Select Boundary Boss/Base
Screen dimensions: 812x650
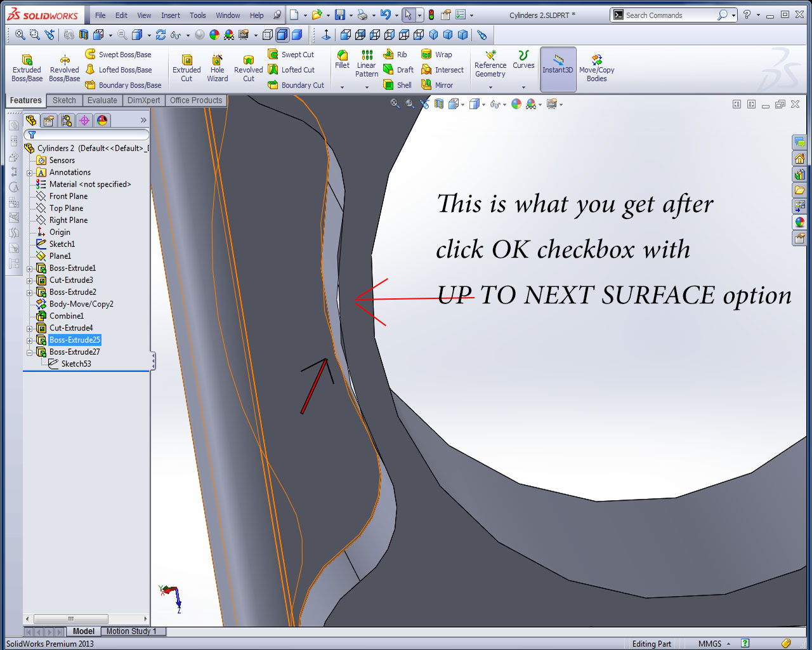pyautogui.click(x=124, y=85)
